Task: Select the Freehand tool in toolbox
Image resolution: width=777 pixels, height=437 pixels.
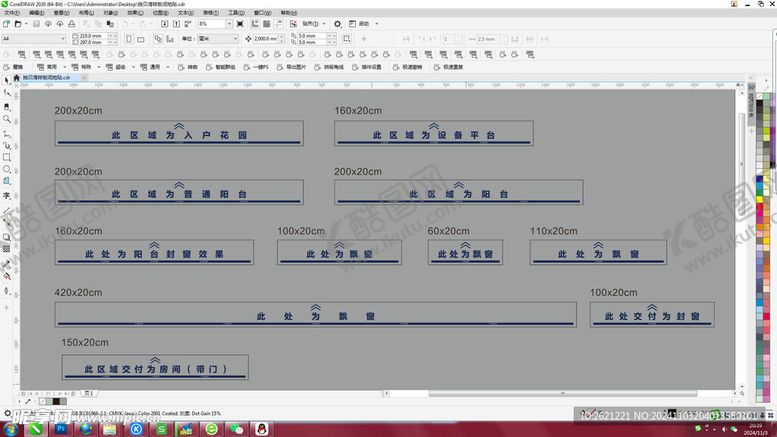Action: pos(6,134)
